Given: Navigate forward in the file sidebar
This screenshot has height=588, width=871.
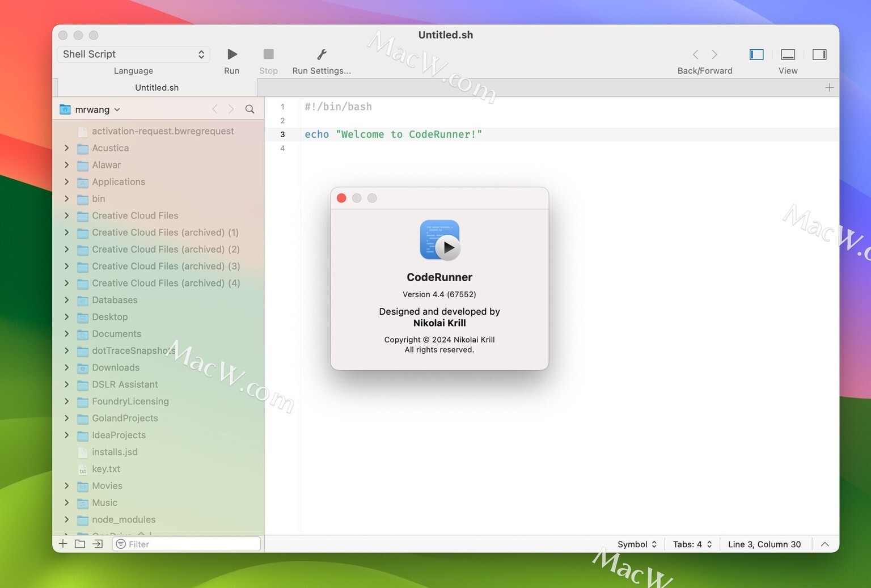Looking at the screenshot, I should point(231,109).
